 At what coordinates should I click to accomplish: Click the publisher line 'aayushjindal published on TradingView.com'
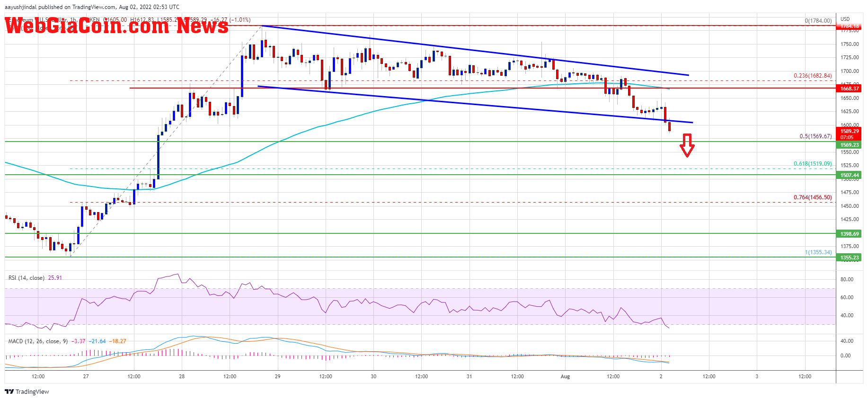point(60,7)
